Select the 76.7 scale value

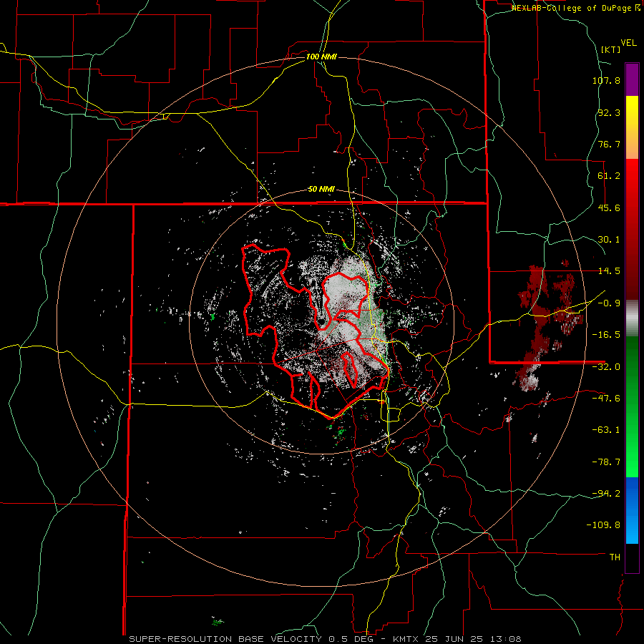tap(609, 144)
